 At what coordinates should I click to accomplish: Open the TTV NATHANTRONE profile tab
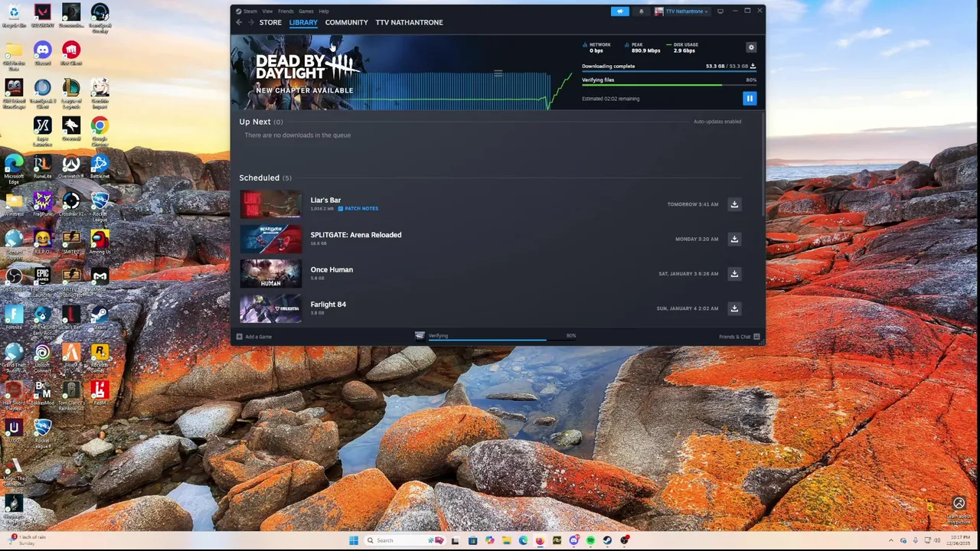coord(409,22)
